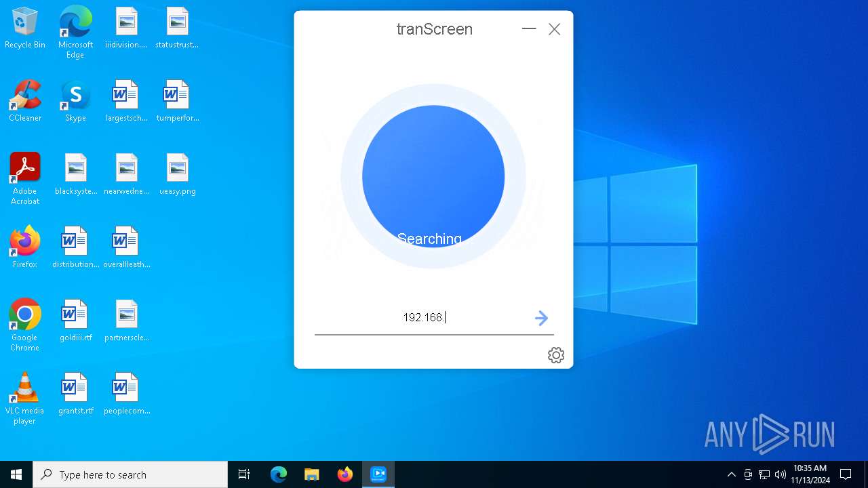Open CCleaner desktop shortcut
Screen dimensions: 868x488
[25, 101]
